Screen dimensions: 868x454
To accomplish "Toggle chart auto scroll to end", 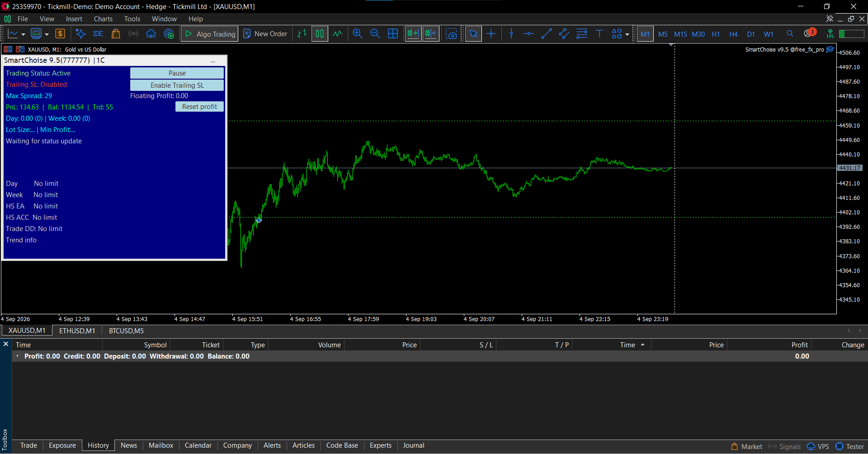I will (413, 34).
